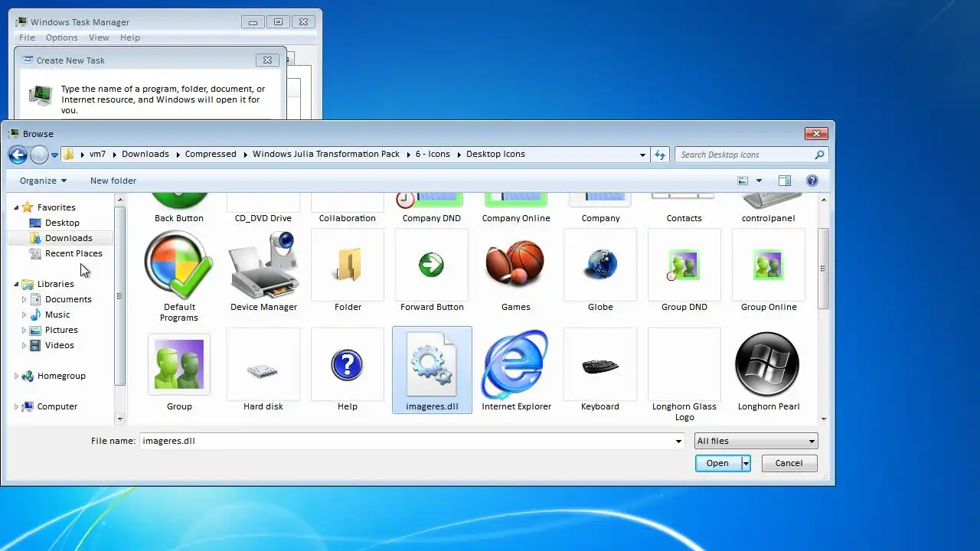Select Downloads under Favorites
980x551 pixels.
68,238
